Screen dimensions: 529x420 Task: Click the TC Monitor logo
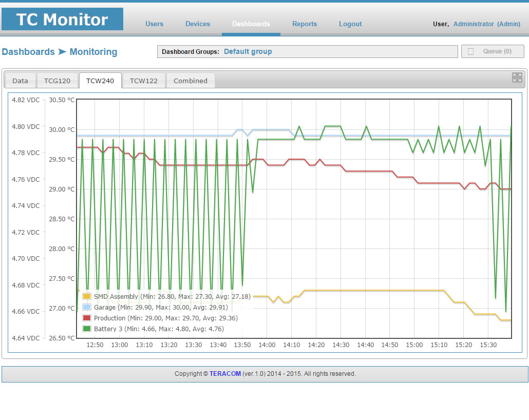(63, 19)
